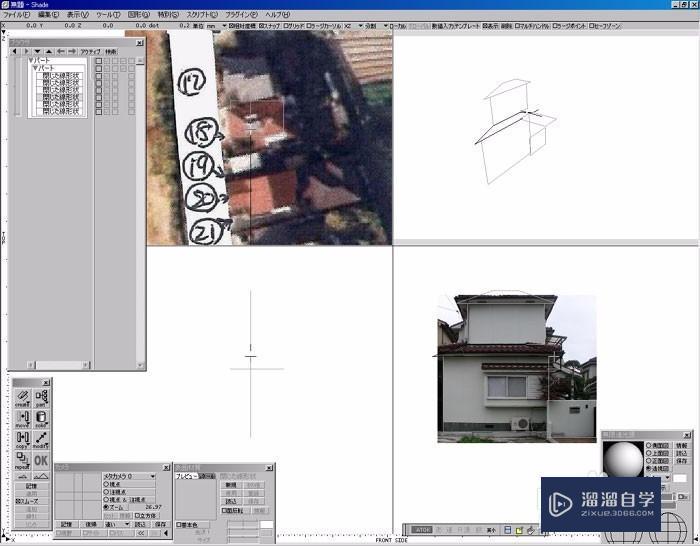Select the create tool in toolbox
Viewport: 700px width, 546px height.
point(22,397)
